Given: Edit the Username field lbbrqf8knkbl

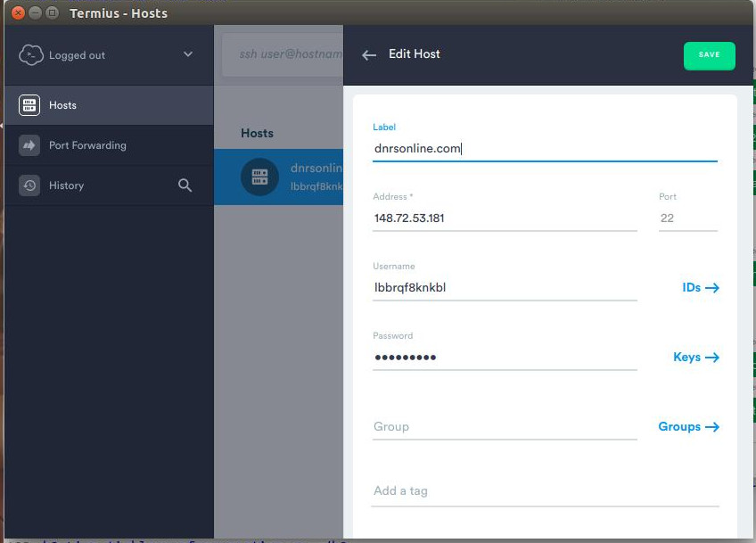Looking at the screenshot, I should click(x=505, y=287).
